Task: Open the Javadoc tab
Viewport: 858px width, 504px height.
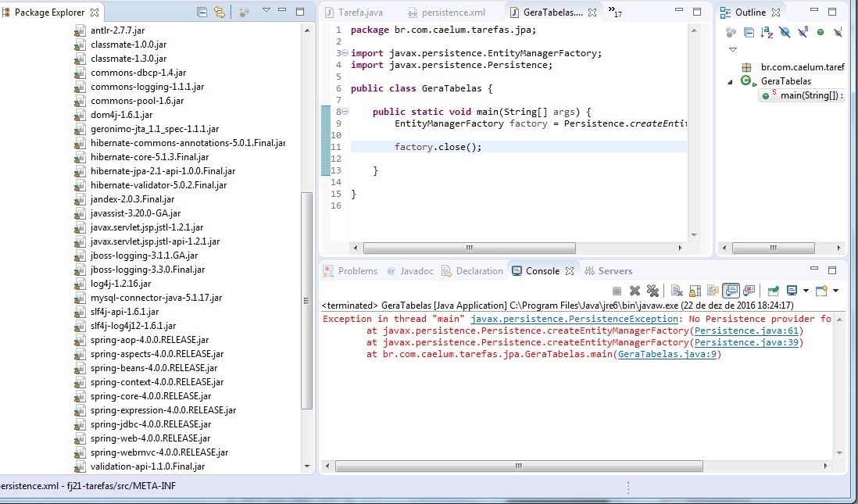Action: pos(409,271)
